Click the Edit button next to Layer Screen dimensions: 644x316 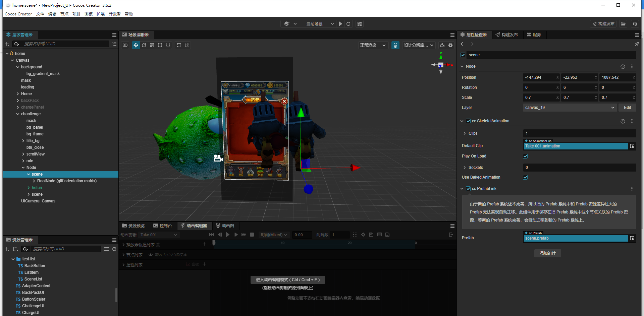pyautogui.click(x=627, y=108)
